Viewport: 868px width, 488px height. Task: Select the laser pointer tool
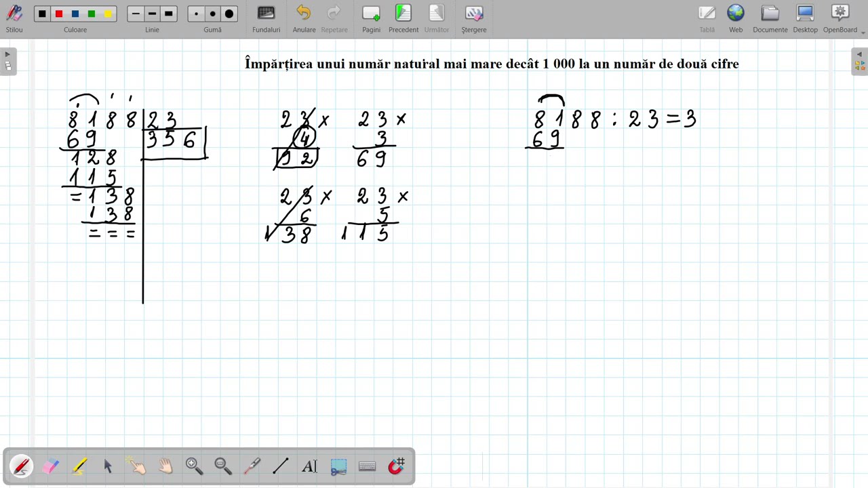click(252, 466)
